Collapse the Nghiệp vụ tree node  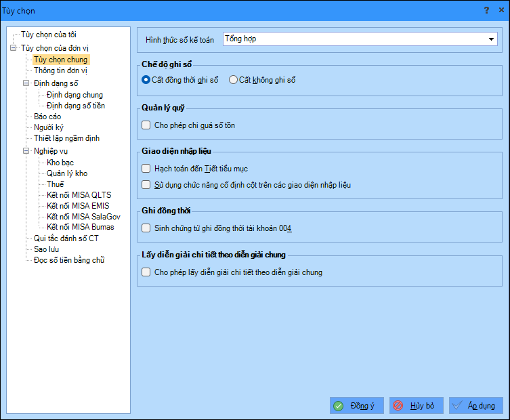(26, 151)
